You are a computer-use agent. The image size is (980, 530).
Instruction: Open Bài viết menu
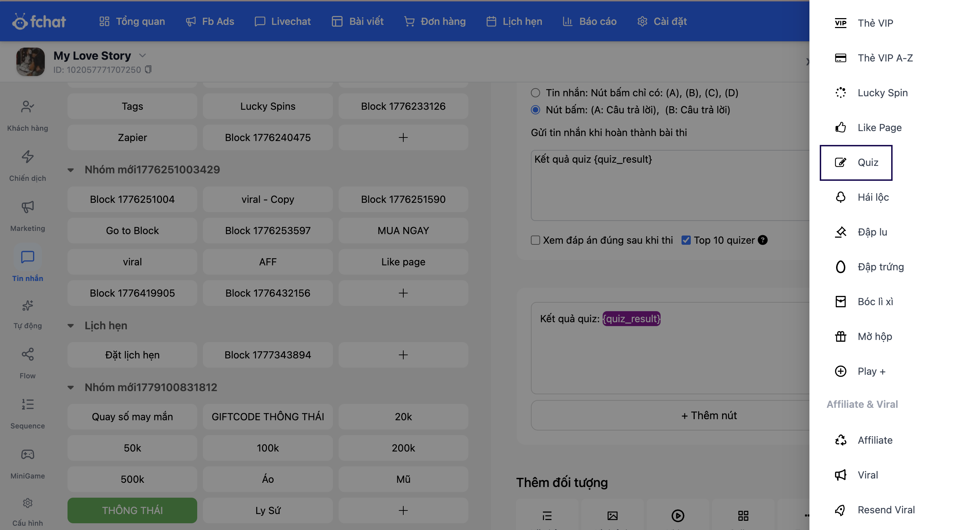357,21
